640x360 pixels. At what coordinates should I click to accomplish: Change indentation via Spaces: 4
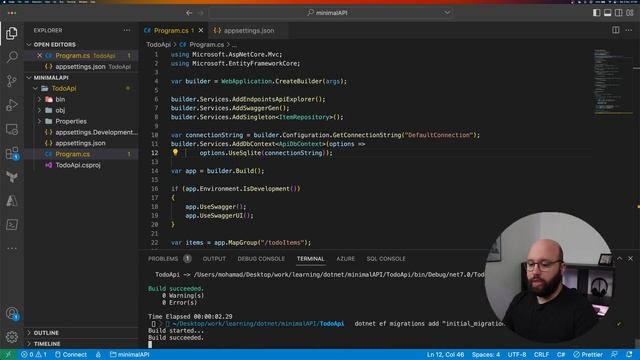click(x=486, y=354)
